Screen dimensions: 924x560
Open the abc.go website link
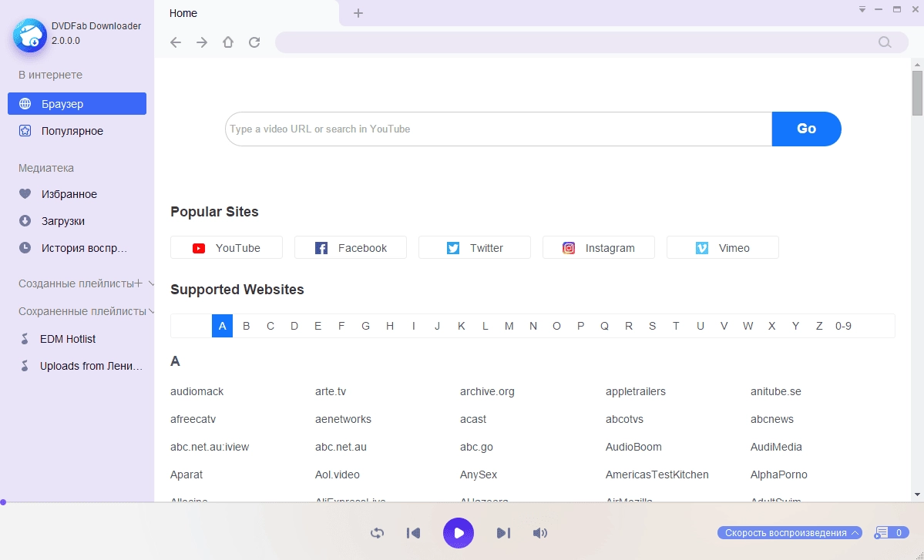pos(476,447)
